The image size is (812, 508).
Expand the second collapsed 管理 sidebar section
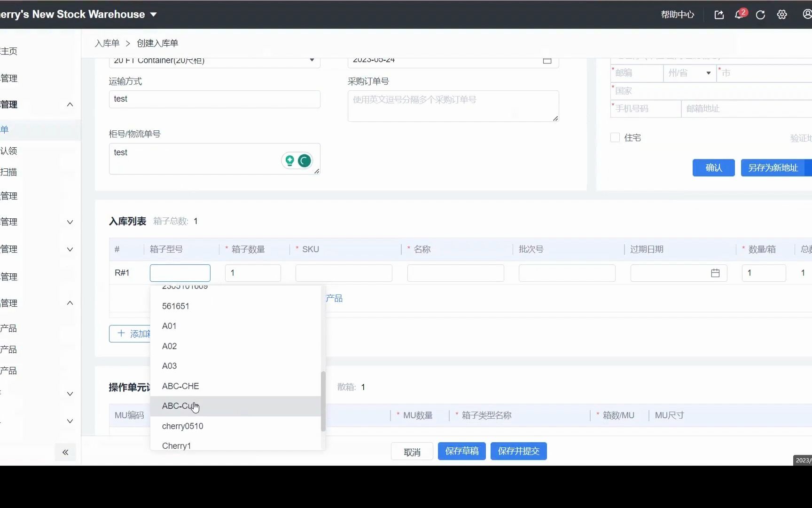[70, 249]
